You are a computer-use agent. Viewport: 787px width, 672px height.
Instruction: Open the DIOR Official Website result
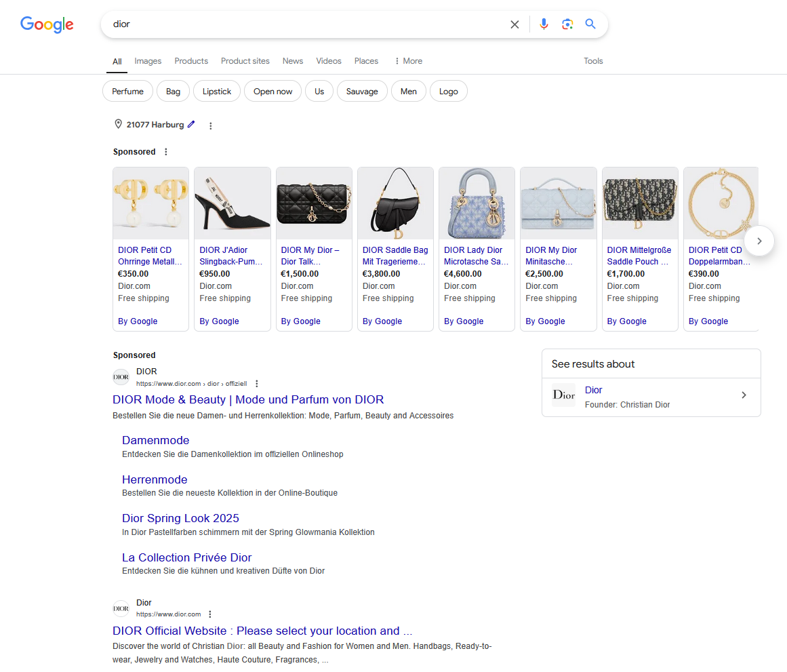click(262, 631)
